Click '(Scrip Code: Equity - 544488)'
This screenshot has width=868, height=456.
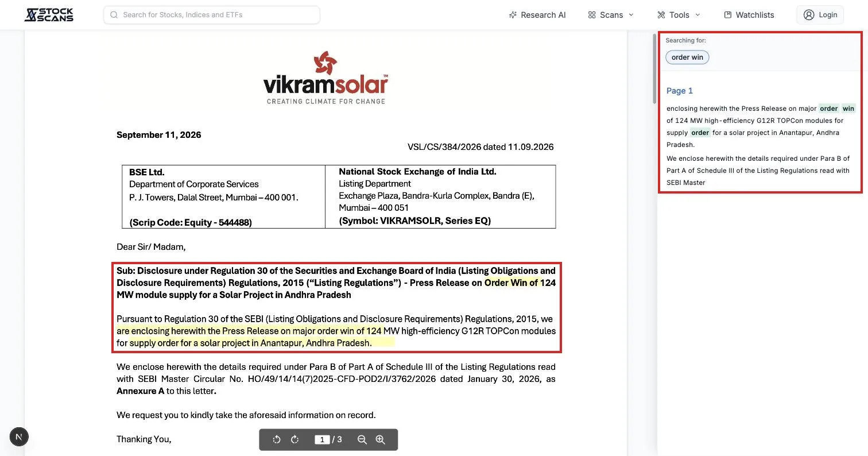[x=191, y=222]
